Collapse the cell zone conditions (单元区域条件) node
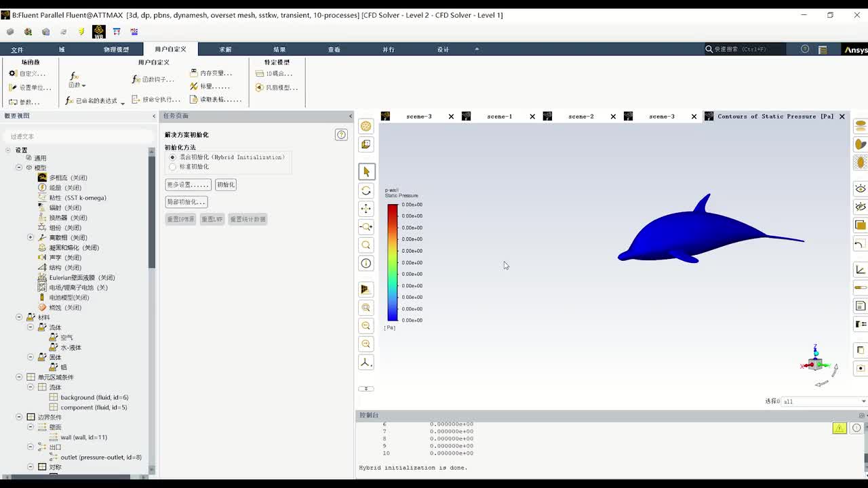 click(x=19, y=377)
